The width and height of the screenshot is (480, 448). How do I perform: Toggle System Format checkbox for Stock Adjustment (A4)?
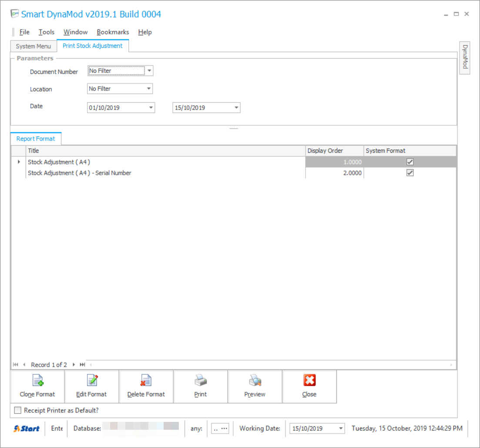click(x=410, y=162)
